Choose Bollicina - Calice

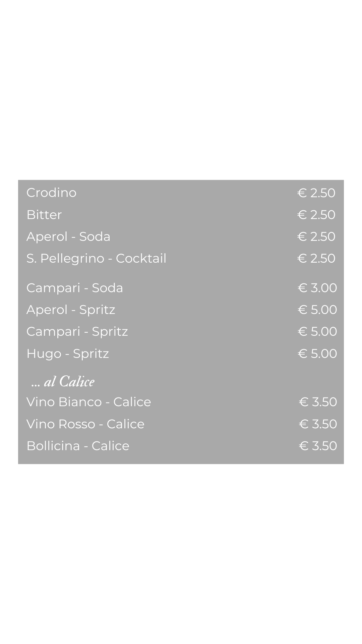pos(78,446)
